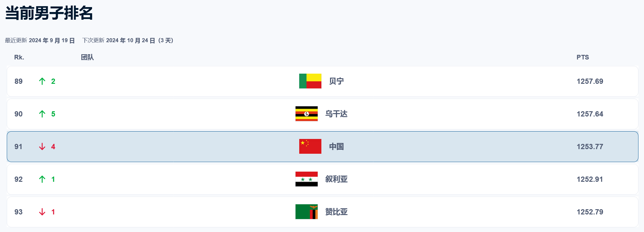This screenshot has width=644, height=232.
Task: Click the 团队 column header
Action: pyautogui.click(x=87, y=57)
